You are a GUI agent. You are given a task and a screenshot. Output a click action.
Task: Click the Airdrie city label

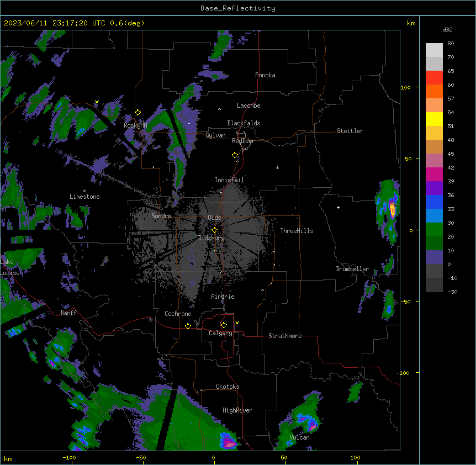click(x=223, y=297)
